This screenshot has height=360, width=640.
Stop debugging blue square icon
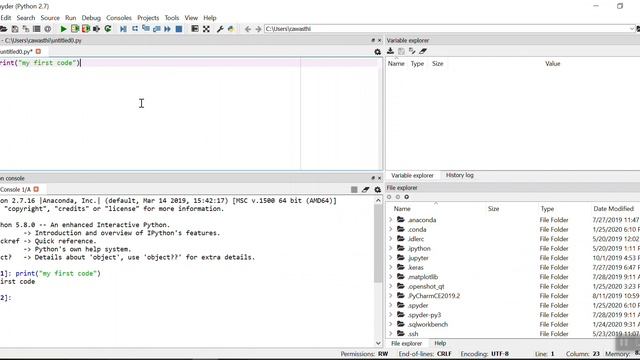[179, 29]
